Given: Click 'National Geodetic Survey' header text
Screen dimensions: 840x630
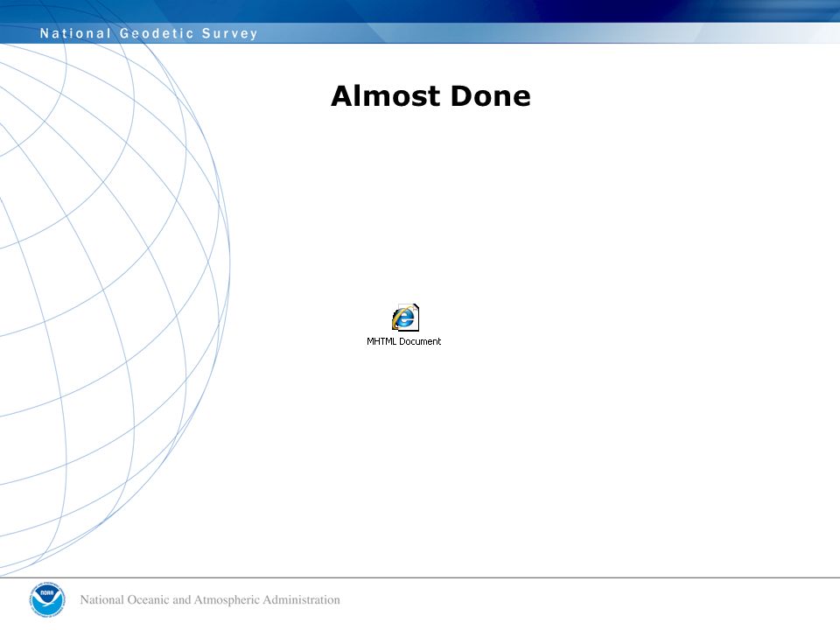Looking at the screenshot, I should (149, 33).
